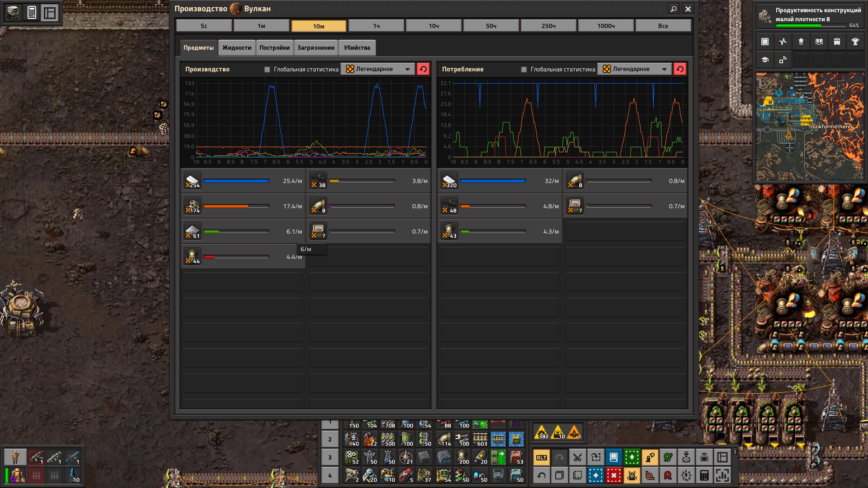Open the Загрязнение tab
The width and height of the screenshot is (868, 488).
tap(316, 47)
